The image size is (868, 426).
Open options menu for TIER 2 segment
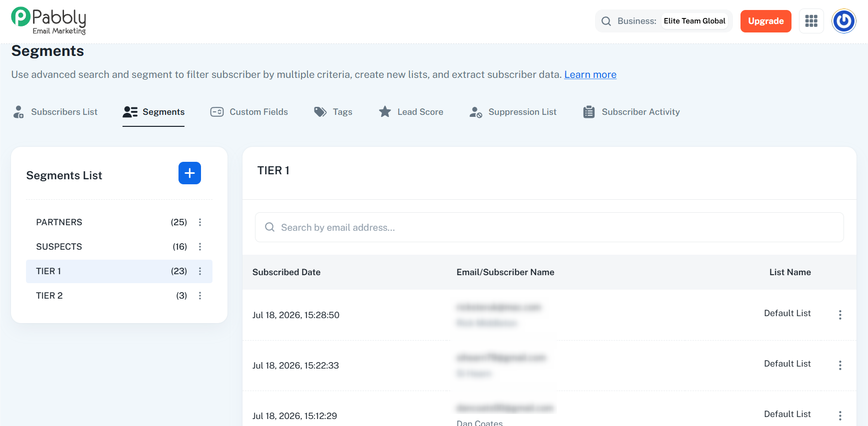pyautogui.click(x=200, y=296)
